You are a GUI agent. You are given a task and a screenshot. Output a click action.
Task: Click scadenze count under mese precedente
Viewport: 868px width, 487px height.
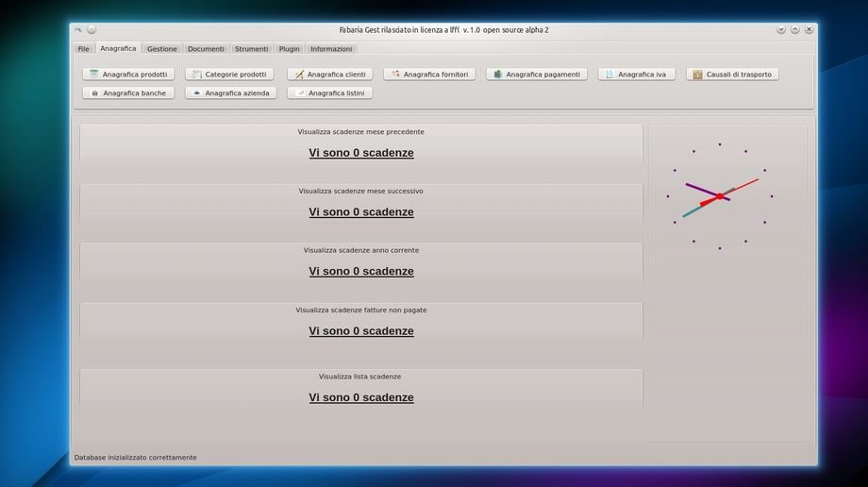coord(361,153)
